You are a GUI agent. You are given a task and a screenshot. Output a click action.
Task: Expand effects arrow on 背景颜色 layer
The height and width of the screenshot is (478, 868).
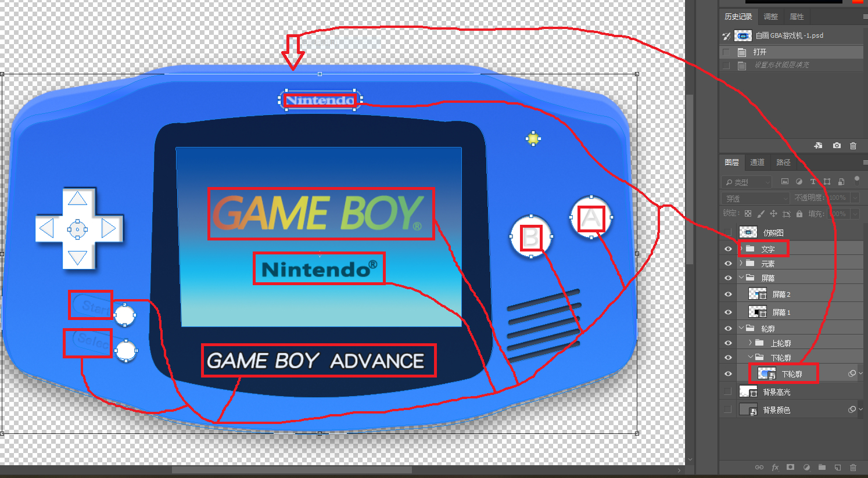coord(861,410)
